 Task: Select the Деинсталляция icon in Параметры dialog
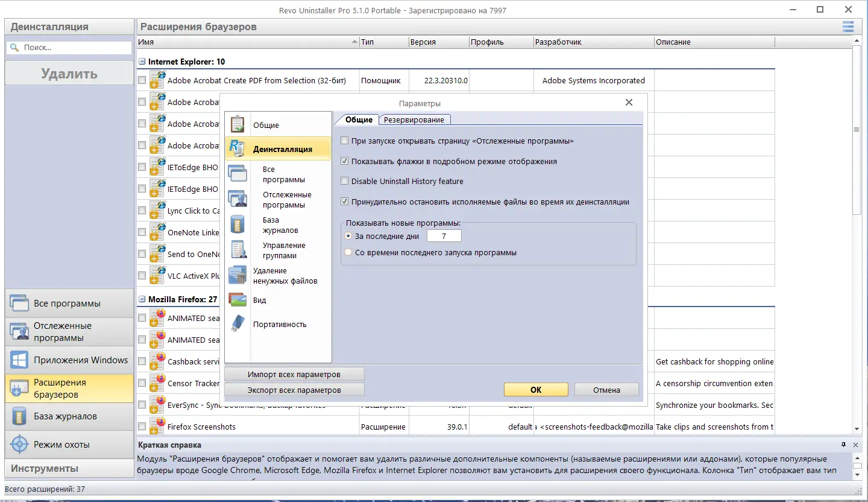coord(237,148)
